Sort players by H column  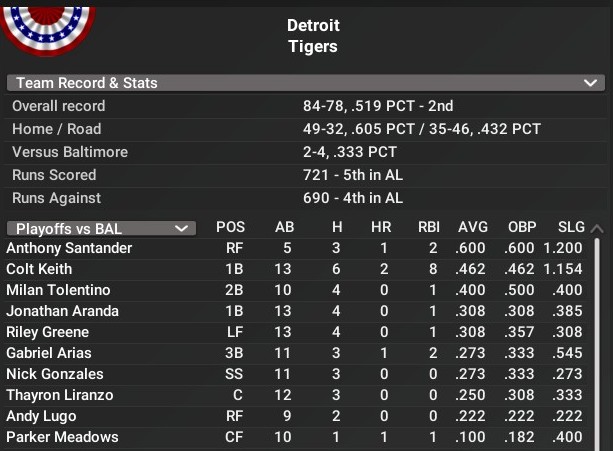coord(338,228)
